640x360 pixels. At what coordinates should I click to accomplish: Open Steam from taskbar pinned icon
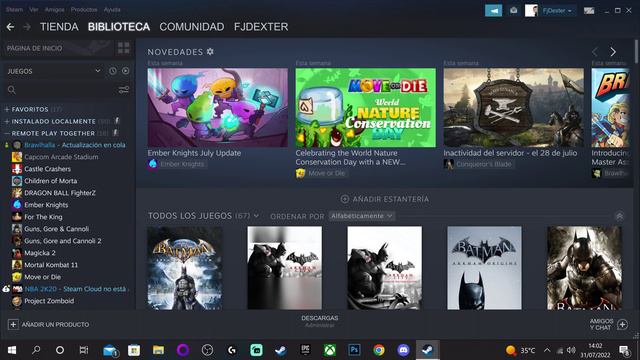click(280, 350)
